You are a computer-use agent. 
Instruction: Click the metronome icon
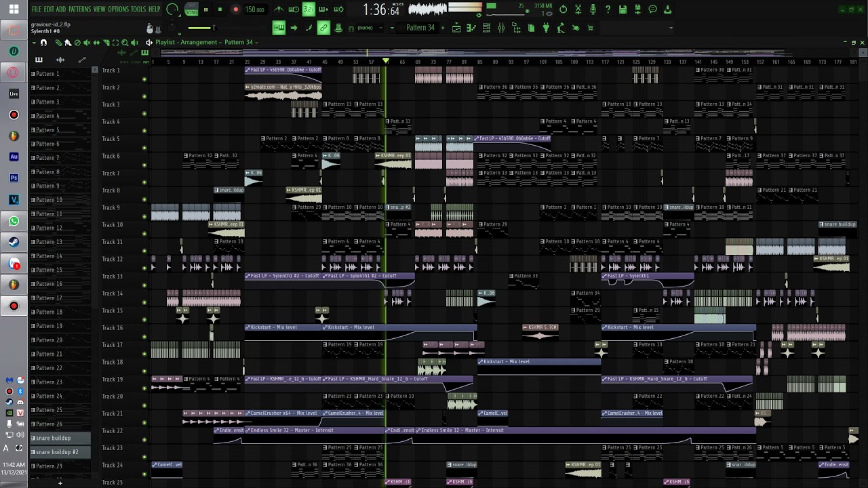279,9
